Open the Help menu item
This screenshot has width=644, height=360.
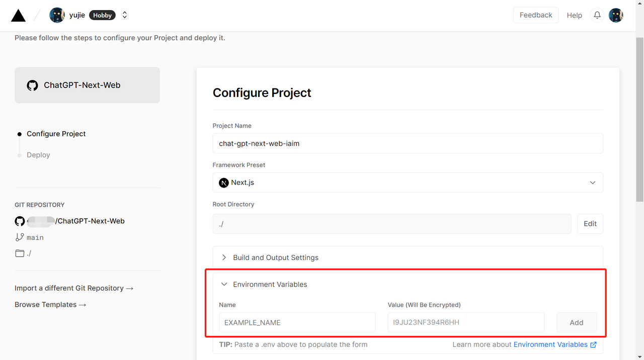pyautogui.click(x=574, y=16)
